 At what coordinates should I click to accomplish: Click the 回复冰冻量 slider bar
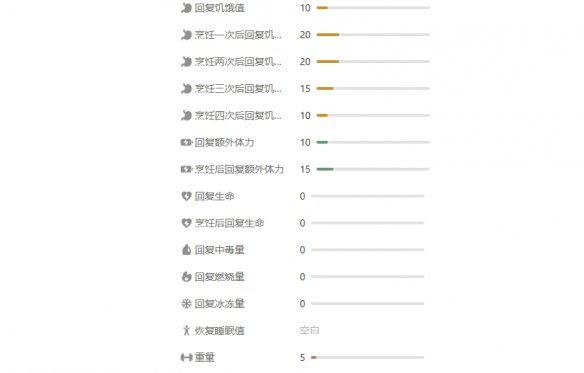pyautogui.click(x=368, y=304)
